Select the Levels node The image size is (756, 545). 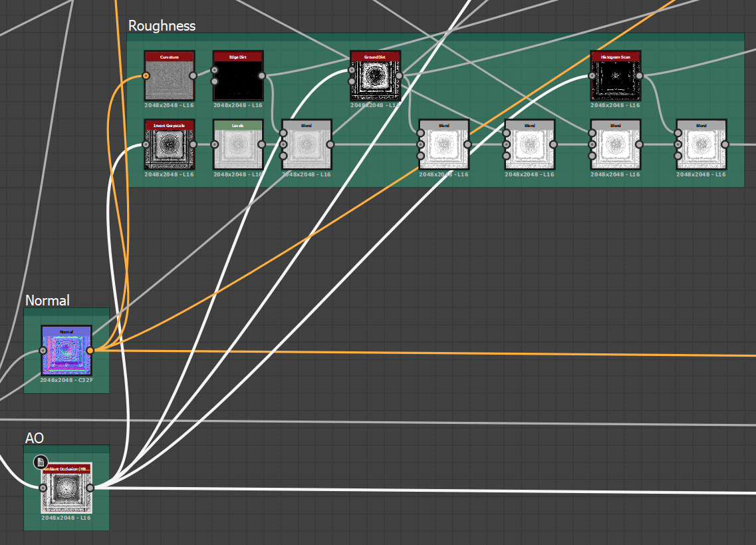coord(238,144)
